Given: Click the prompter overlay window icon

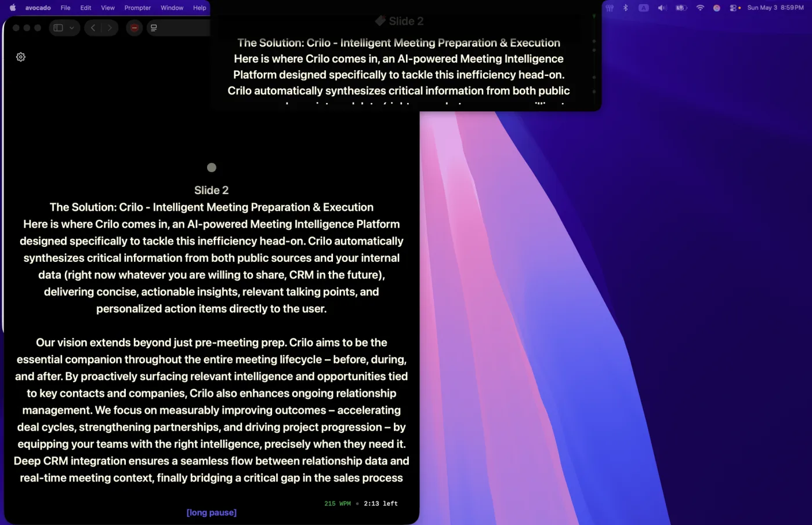Looking at the screenshot, I should pyautogui.click(x=154, y=28).
